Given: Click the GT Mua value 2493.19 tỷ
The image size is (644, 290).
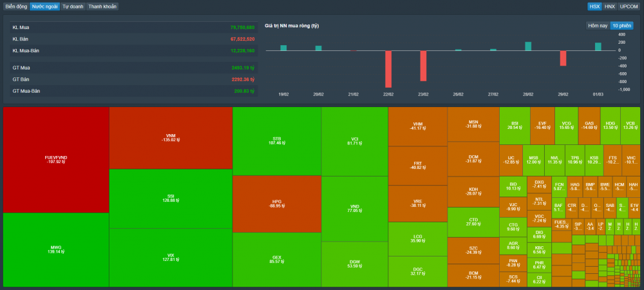Looking at the screenshot, I should pos(243,68).
